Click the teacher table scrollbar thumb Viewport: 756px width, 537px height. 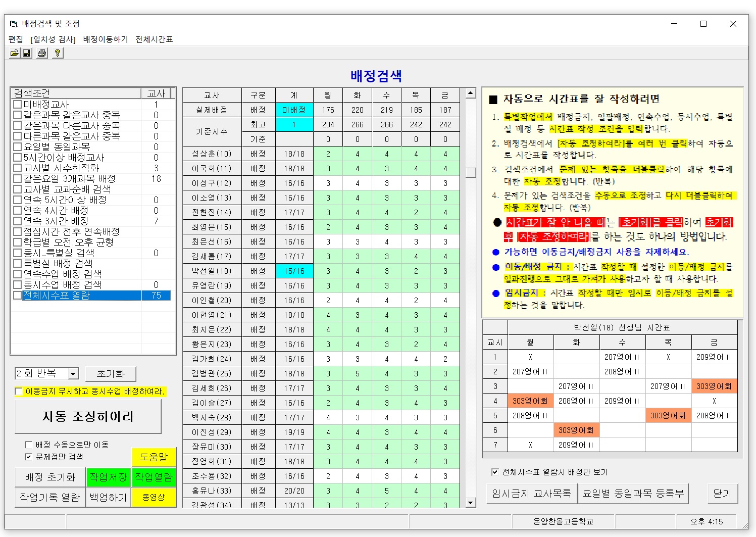(x=471, y=172)
